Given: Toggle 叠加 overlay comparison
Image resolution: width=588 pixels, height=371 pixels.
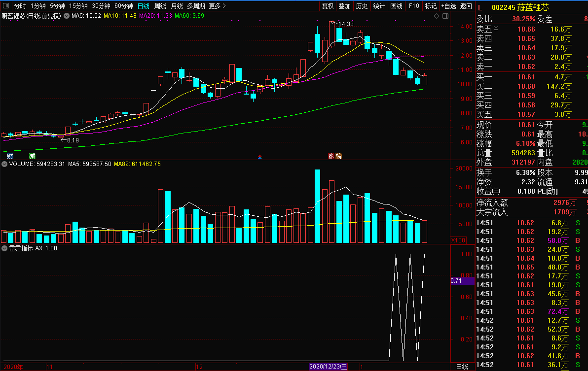Looking at the screenshot, I should coord(344,6).
